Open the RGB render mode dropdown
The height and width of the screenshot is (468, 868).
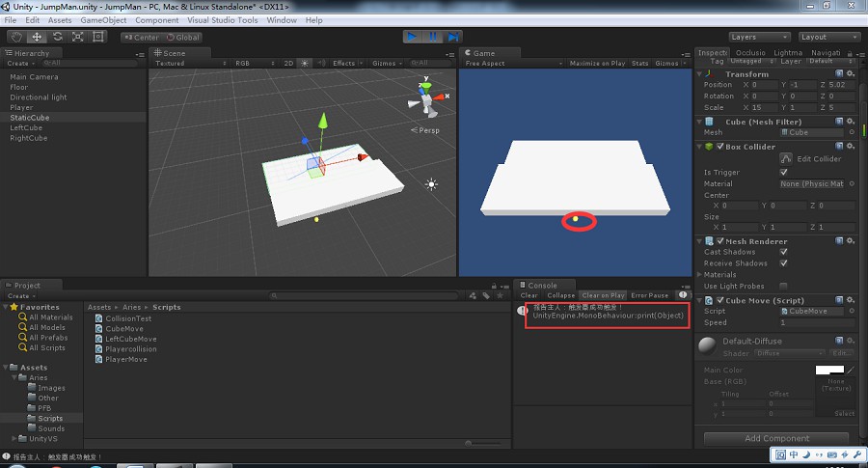click(255, 63)
